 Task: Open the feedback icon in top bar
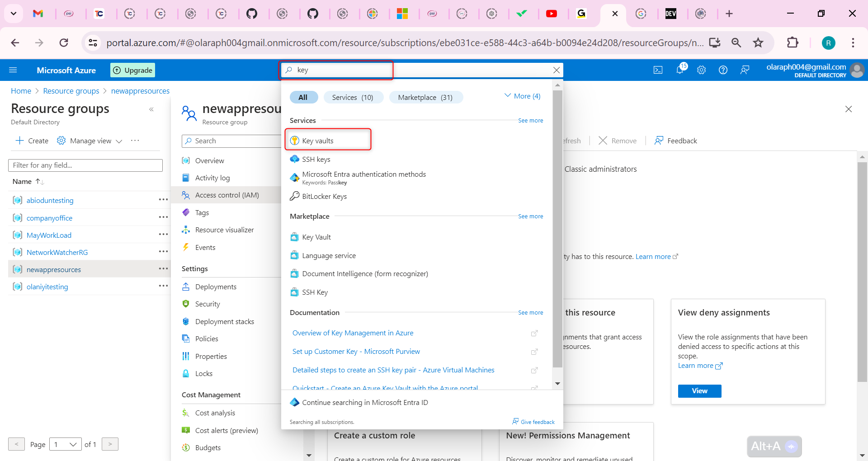click(x=745, y=70)
